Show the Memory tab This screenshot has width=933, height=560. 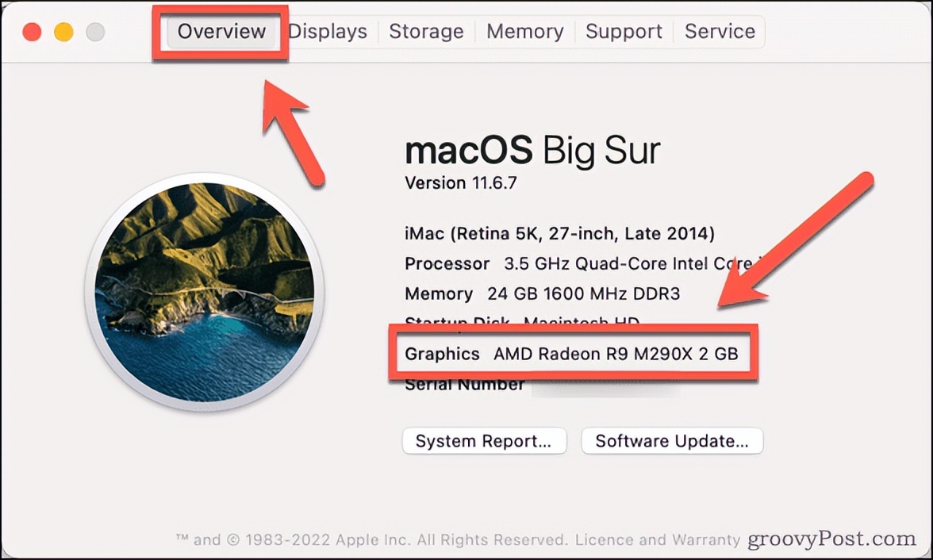[524, 32]
